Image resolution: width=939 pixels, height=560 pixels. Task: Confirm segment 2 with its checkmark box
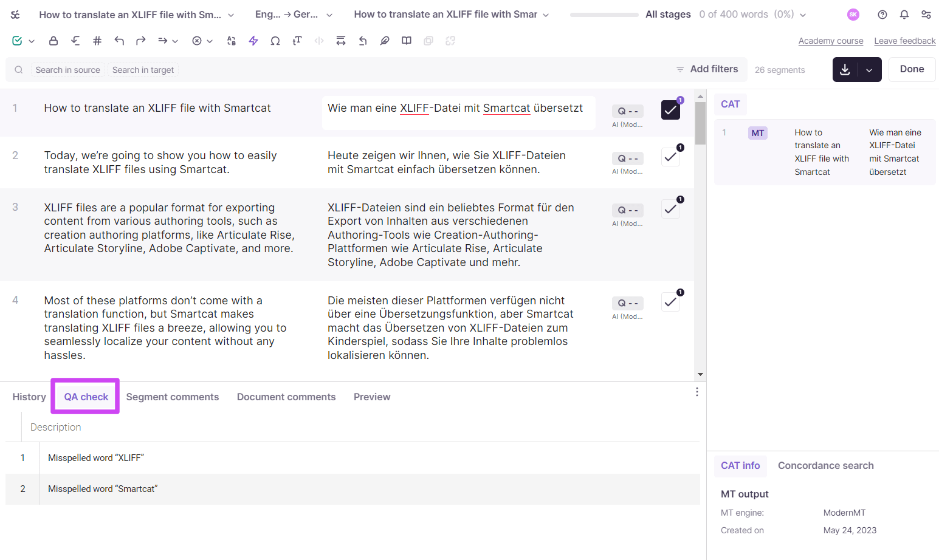click(670, 157)
